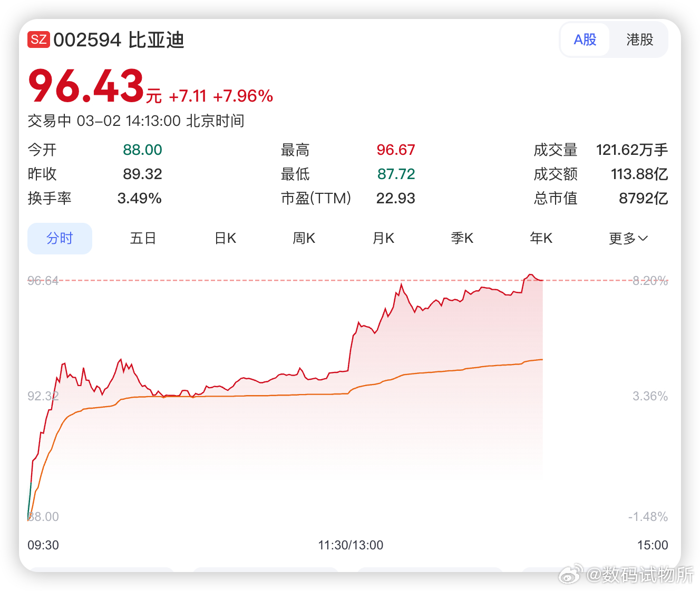Click the price change +7.11
Viewport: 700px width, 591px height.
pyautogui.click(x=188, y=96)
